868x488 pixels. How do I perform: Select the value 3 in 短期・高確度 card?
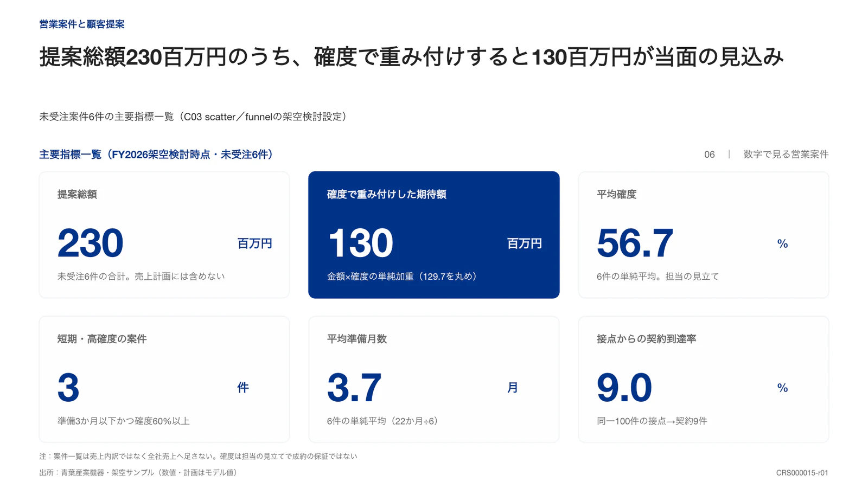point(68,388)
